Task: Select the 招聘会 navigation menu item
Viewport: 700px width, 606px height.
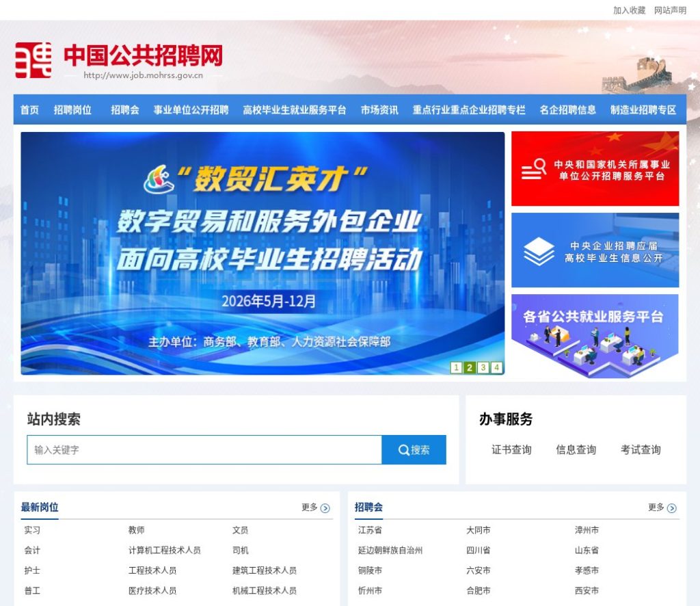Action: [125, 110]
